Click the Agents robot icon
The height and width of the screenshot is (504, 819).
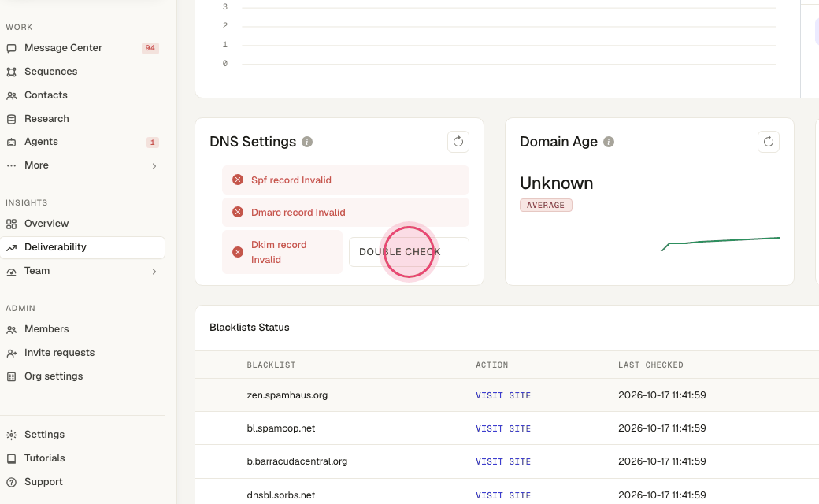pyautogui.click(x=12, y=142)
